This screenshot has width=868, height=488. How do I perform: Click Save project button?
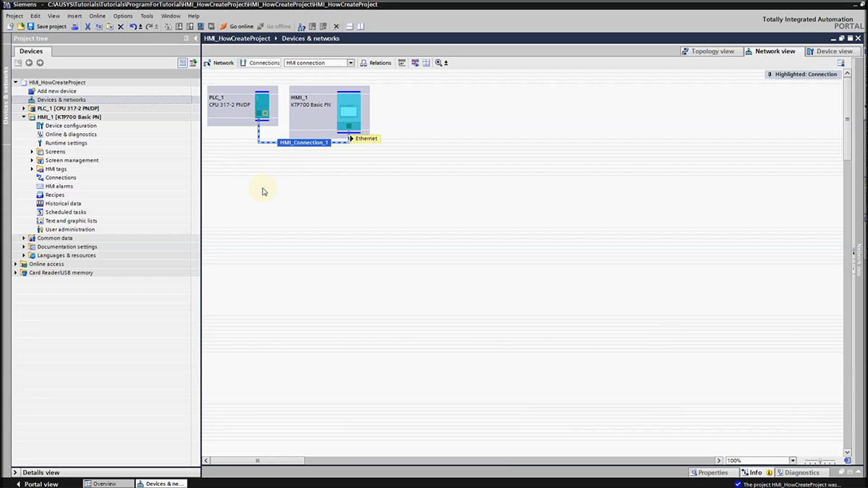coord(47,26)
